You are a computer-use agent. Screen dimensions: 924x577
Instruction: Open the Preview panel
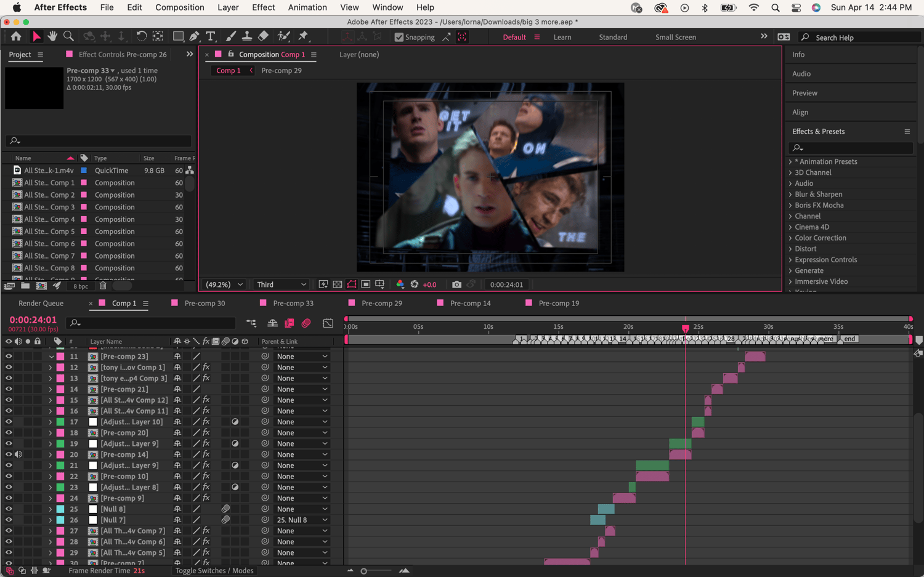[804, 93]
